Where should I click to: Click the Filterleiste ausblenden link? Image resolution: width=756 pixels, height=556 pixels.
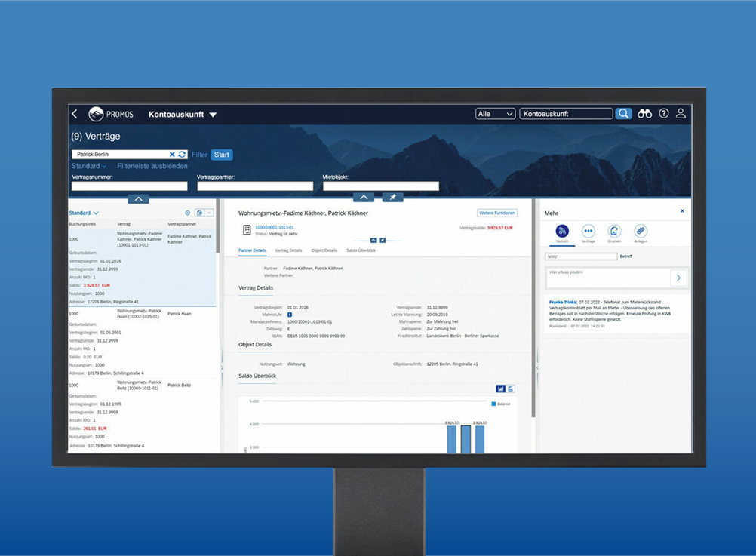[152, 166]
